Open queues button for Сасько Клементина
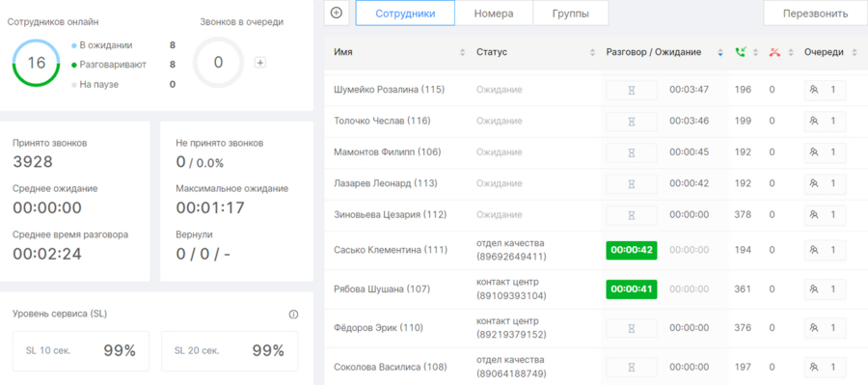 tap(825, 250)
